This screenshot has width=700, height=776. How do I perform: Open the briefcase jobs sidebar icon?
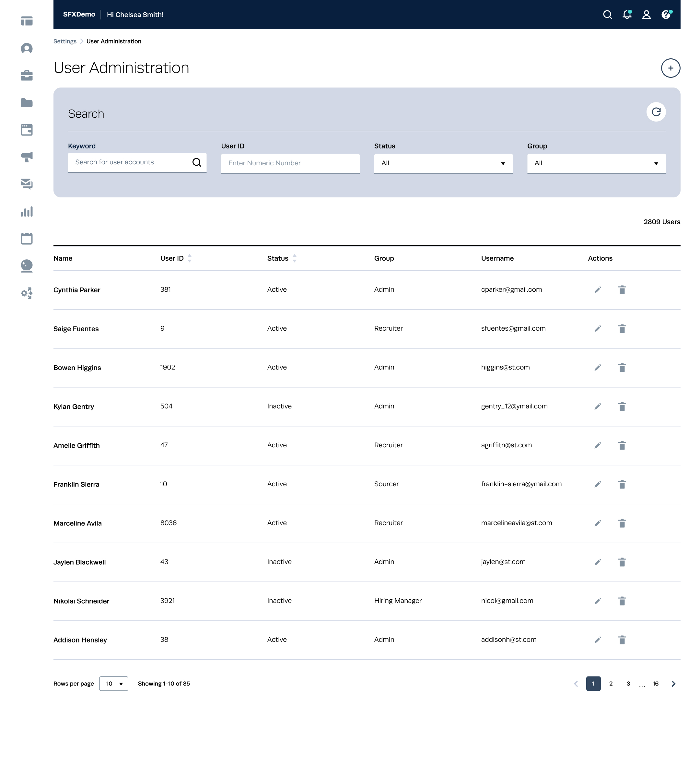(27, 76)
